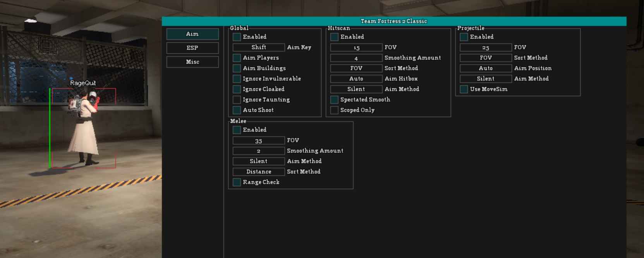Click the Shift Aim Key button

259,47
